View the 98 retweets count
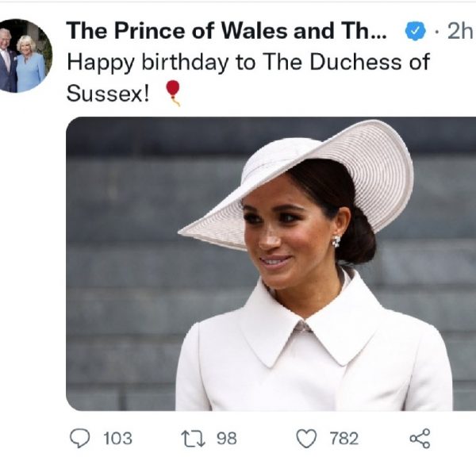The height and width of the screenshot is (476, 476). (226, 439)
